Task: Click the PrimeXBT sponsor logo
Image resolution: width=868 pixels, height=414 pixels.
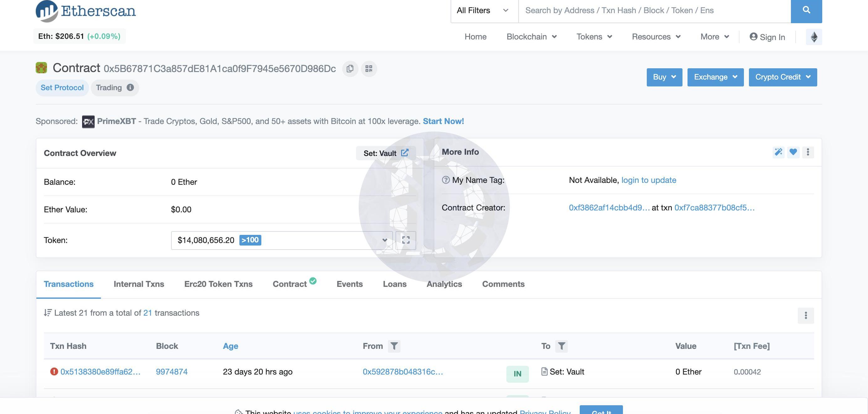Action: (88, 122)
